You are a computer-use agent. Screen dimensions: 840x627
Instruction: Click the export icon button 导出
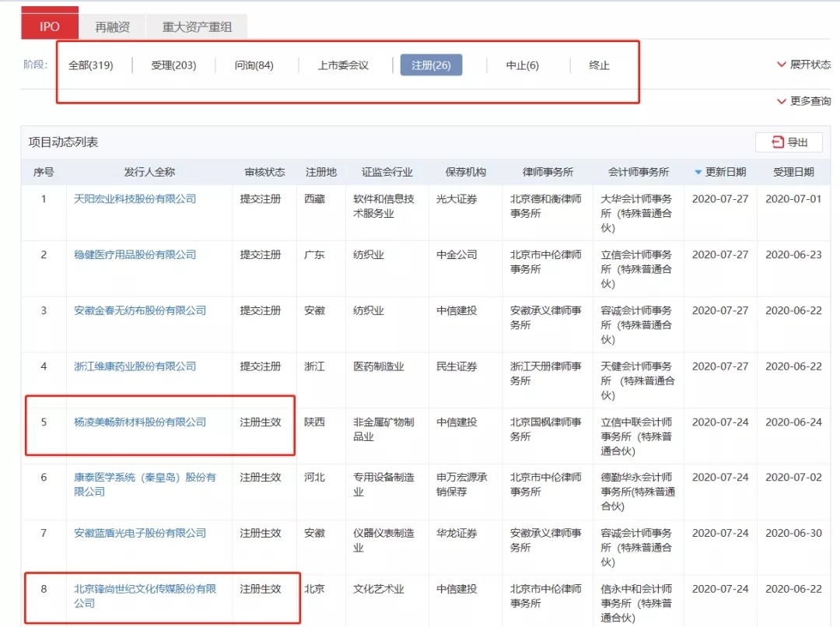[789, 142]
